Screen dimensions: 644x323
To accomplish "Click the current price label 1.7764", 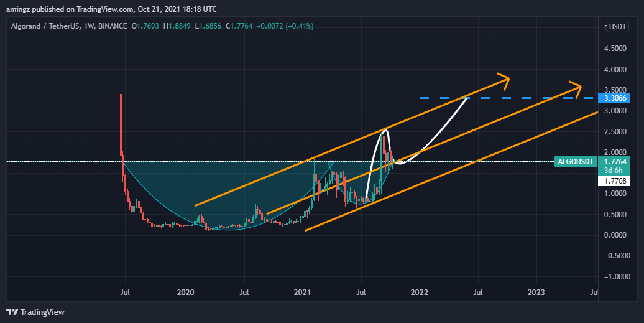I will click(x=614, y=162).
